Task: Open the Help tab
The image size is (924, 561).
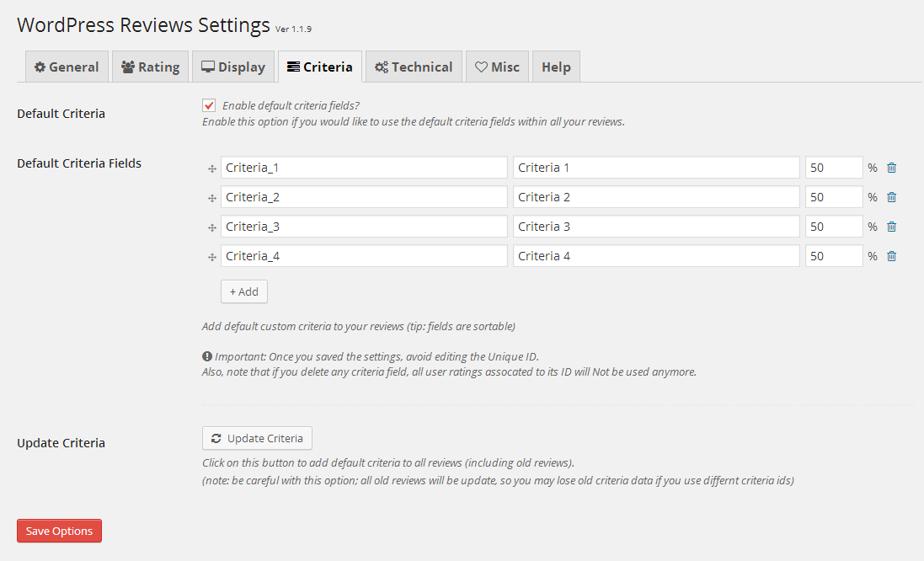Action: (556, 67)
